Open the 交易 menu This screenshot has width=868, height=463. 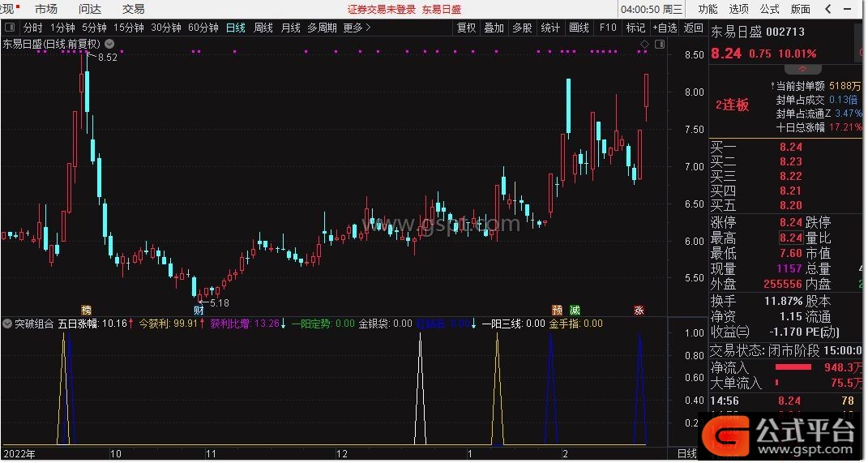[134, 9]
